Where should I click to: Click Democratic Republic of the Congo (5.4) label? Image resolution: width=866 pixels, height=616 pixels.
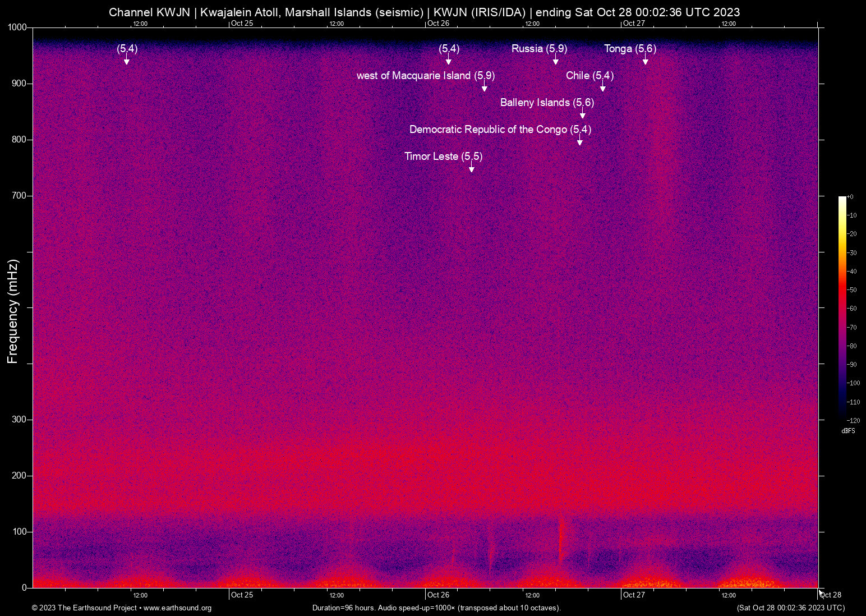[x=500, y=130]
